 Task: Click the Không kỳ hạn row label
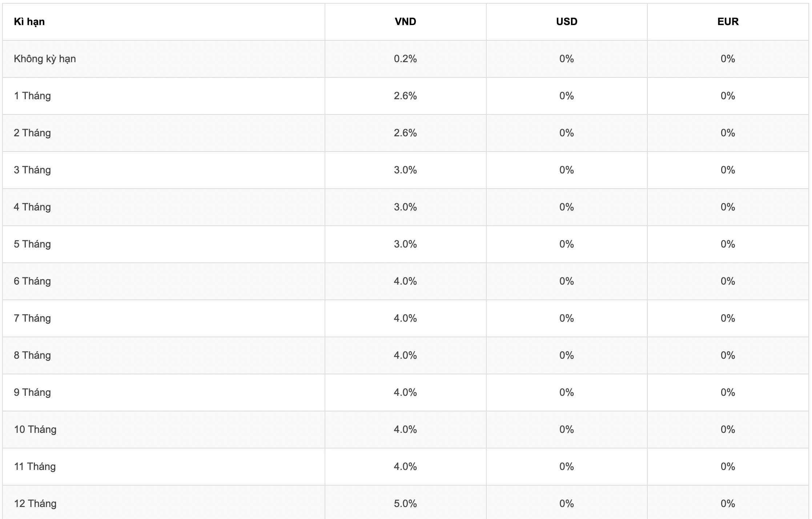click(45, 59)
